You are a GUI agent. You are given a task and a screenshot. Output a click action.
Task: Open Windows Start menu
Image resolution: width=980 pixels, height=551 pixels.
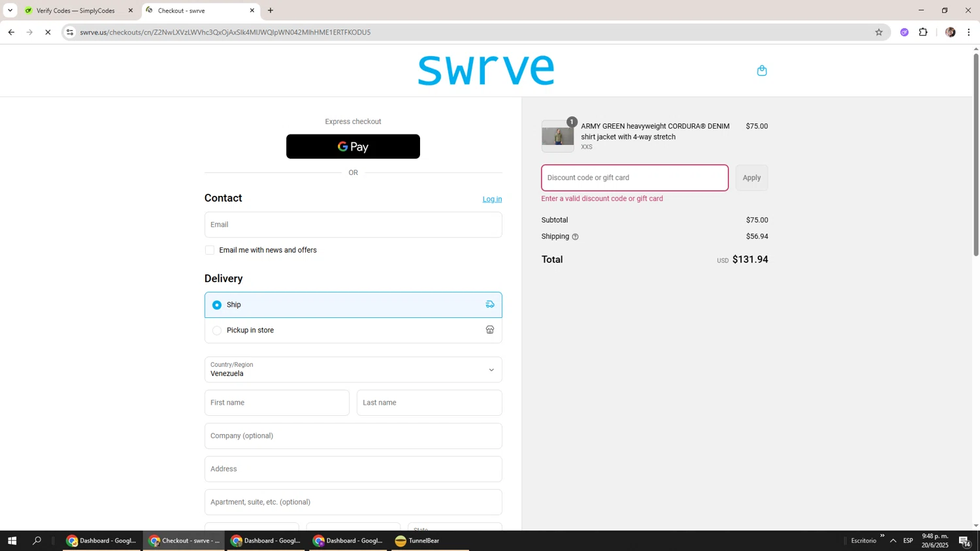click(12, 541)
